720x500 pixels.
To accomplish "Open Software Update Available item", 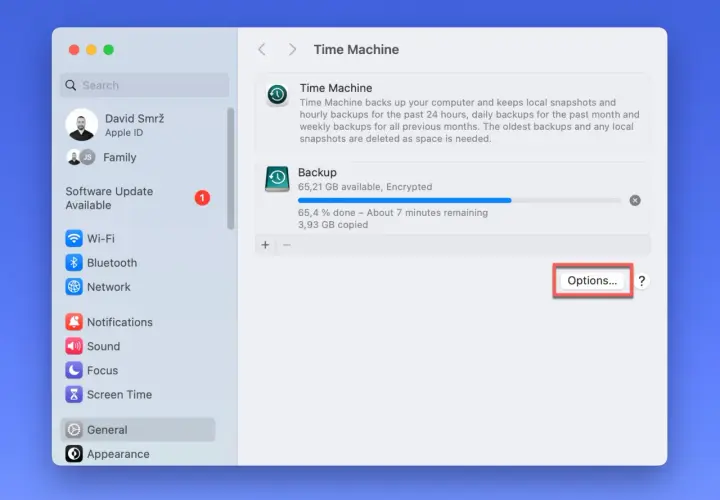I will pyautogui.click(x=138, y=198).
